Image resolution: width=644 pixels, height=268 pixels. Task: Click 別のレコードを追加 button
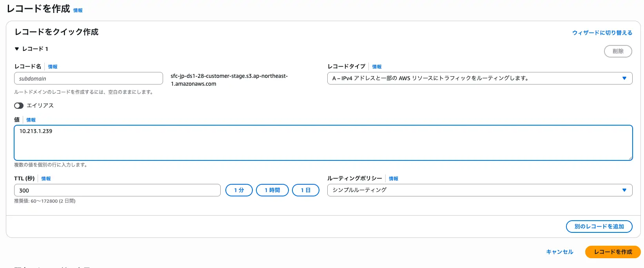[x=599, y=227]
